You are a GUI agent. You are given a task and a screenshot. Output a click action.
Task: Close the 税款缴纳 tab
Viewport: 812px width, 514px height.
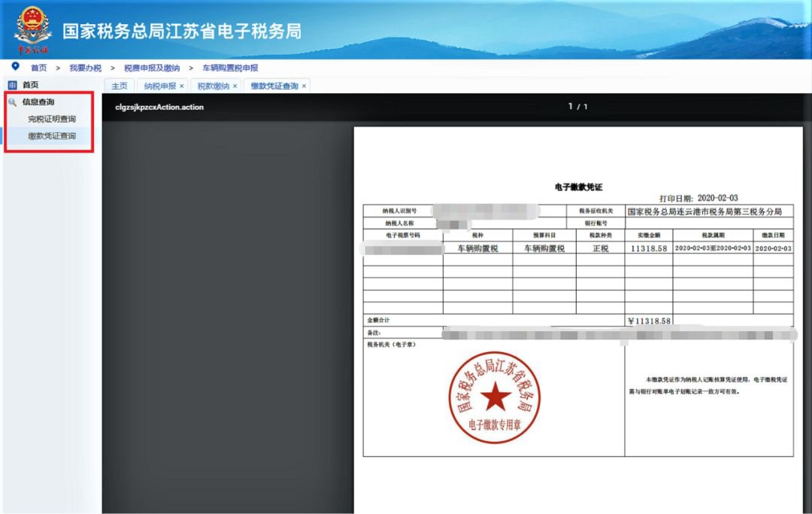[235, 86]
